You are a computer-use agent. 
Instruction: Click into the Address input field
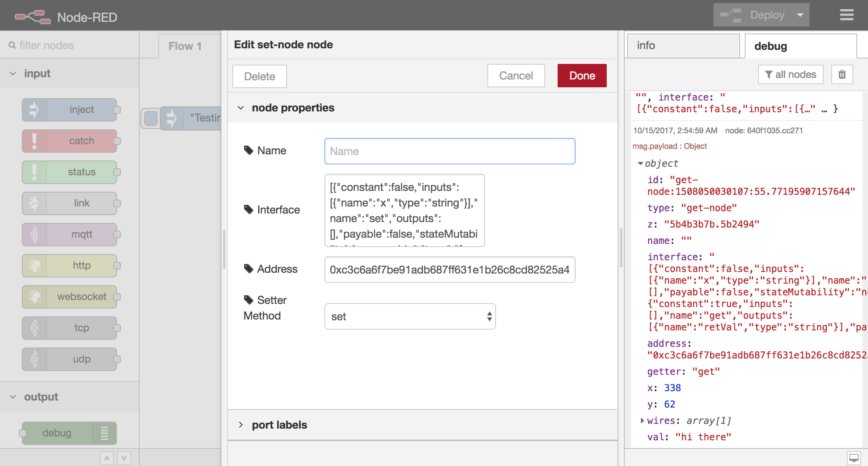coord(449,270)
